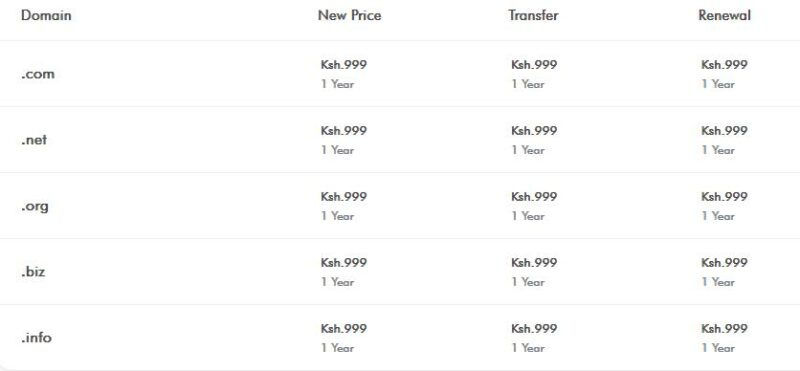Click the .biz New Price Ksh.999

[x=344, y=262]
